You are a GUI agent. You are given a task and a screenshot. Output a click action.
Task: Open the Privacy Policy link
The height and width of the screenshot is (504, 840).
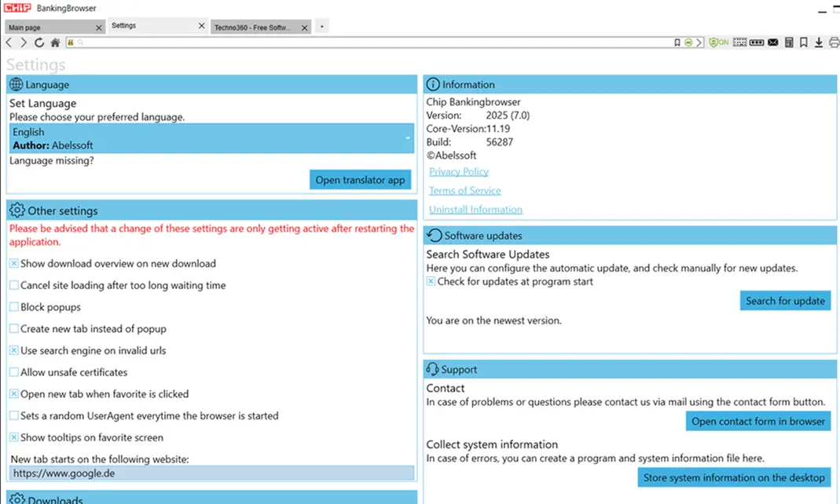click(459, 171)
